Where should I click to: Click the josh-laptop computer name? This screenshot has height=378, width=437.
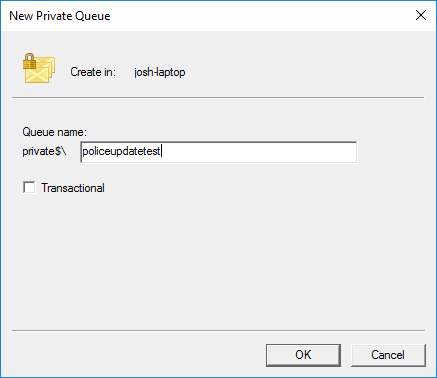point(160,72)
